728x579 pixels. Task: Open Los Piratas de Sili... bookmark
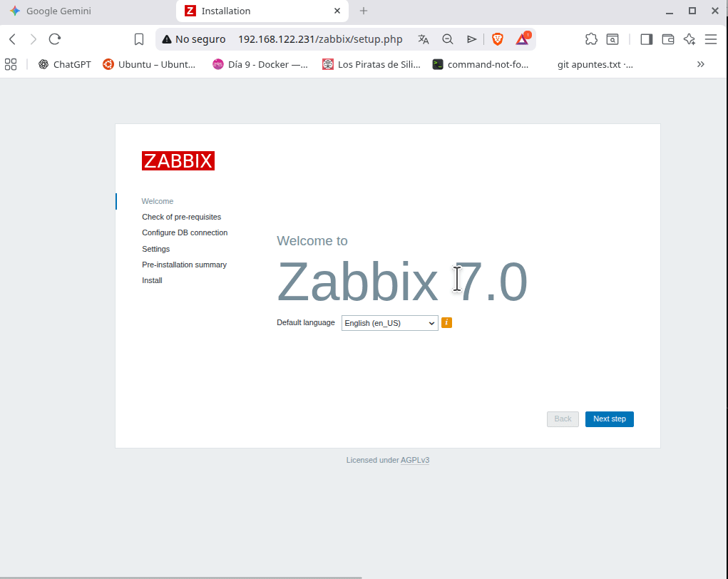(x=371, y=65)
